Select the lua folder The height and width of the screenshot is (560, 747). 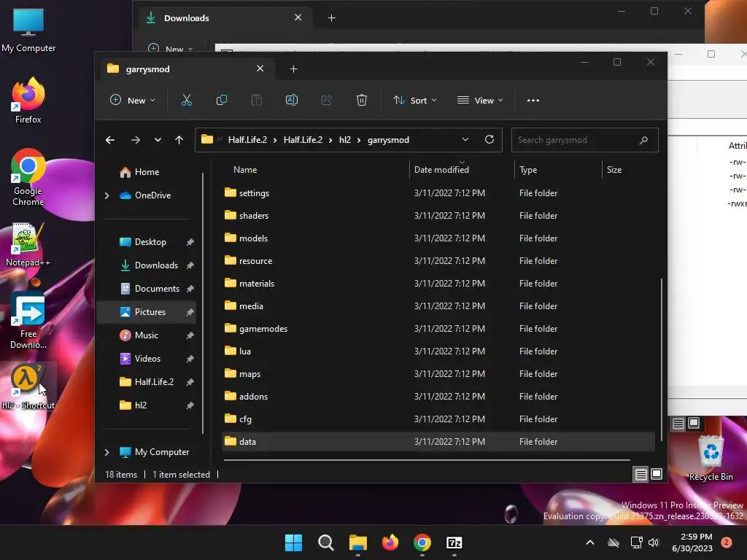(x=438, y=351)
